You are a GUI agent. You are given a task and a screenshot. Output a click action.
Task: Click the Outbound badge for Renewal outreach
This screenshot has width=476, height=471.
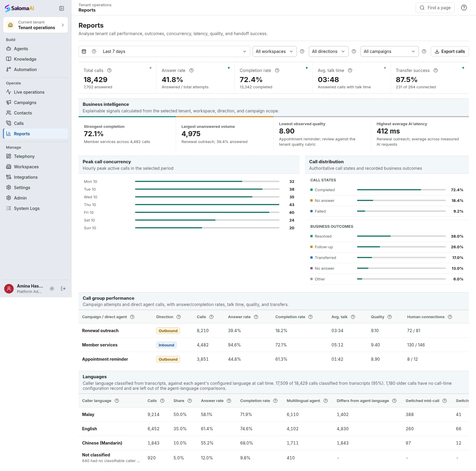[x=168, y=331]
